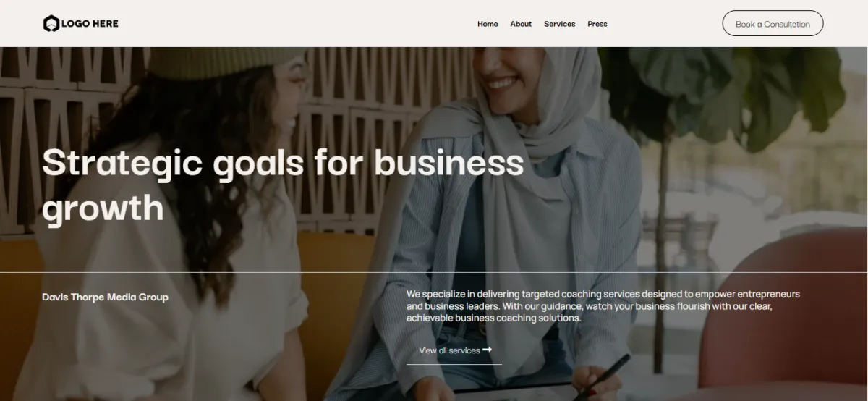
Task: Click the white horizontal divider line
Action: [x=434, y=273]
